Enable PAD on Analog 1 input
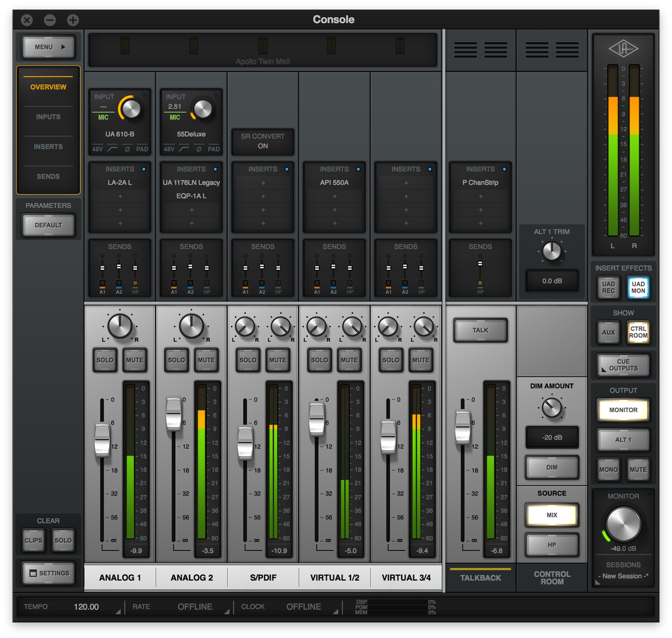The image size is (672, 638). coord(142,149)
